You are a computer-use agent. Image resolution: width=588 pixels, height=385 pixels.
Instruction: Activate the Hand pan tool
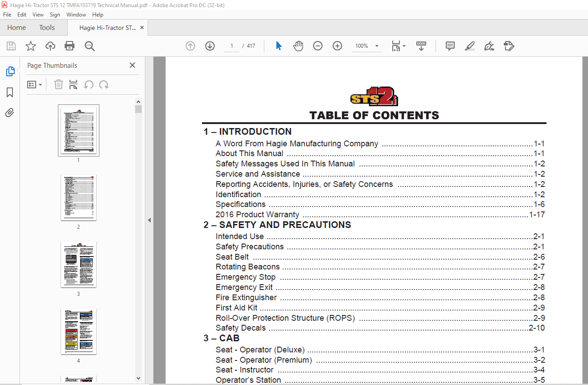[298, 46]
